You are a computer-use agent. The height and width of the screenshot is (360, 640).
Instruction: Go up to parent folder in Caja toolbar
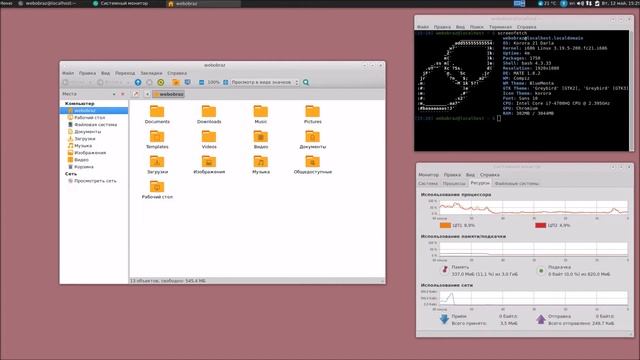click(x=138, y=82)
